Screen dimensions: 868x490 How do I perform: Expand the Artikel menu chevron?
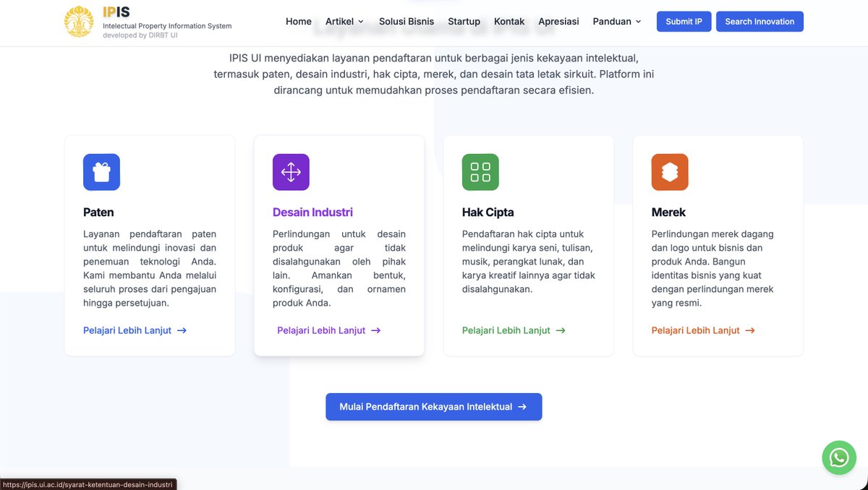pyautogui.click(x=361, y=22)
